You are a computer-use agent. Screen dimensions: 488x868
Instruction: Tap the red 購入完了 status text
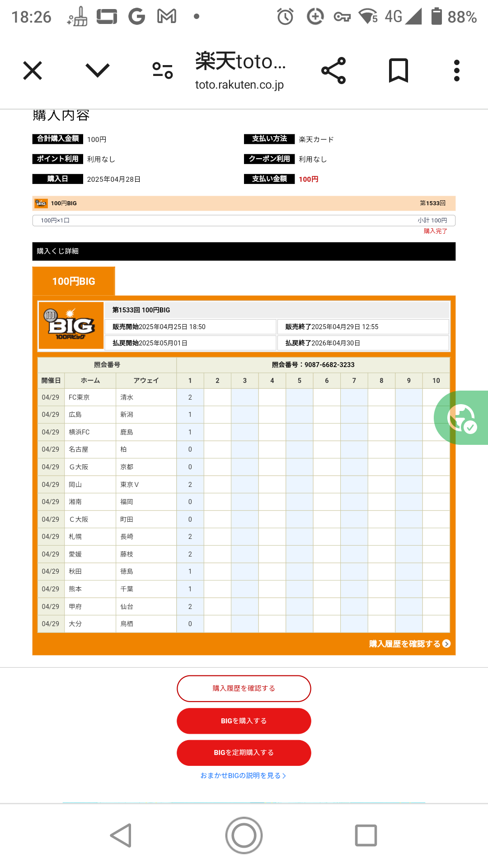(435, 231)
